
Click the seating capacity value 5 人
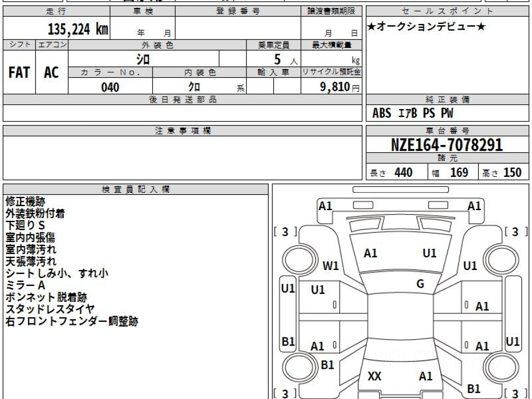[286, 59]
